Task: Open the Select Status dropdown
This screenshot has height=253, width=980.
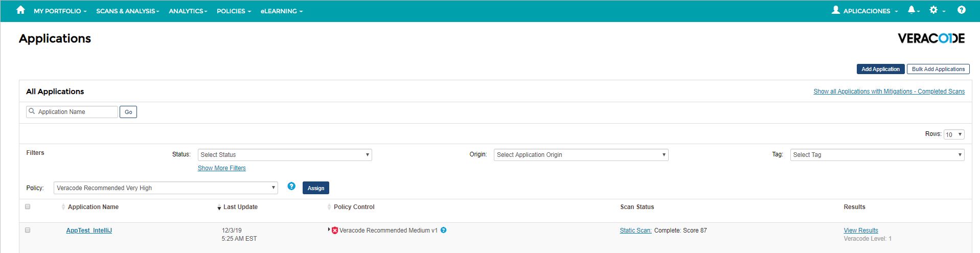Action: point(285,155)
